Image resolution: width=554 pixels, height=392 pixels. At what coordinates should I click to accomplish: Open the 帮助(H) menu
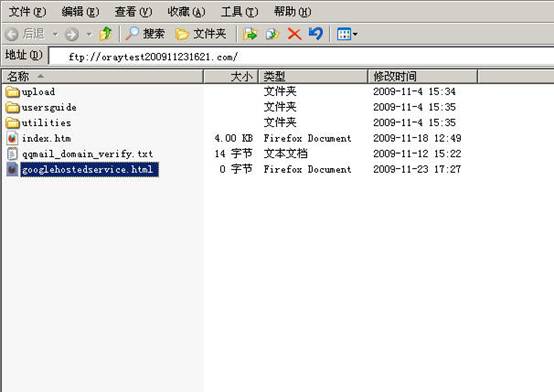[x=293, y=12]
